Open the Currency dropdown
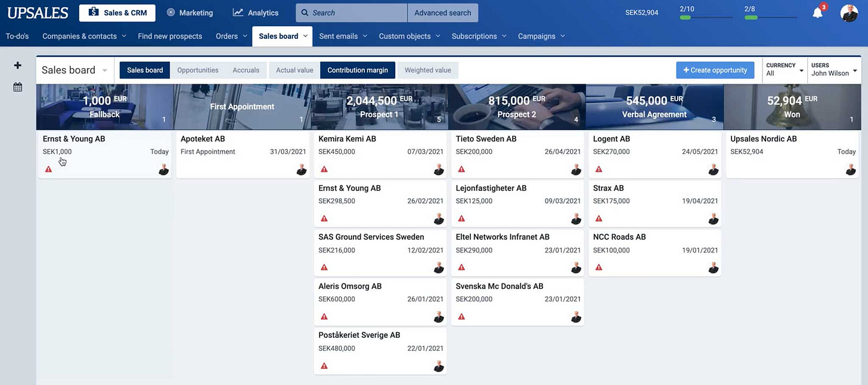Screen dimensions: 868x385 click(x=785, y=70)
